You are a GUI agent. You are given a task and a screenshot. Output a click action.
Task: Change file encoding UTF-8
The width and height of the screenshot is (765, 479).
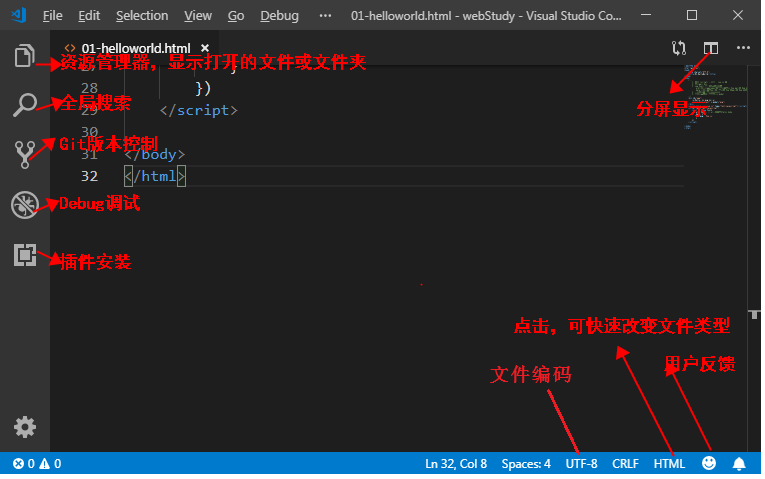coord(581,463)
